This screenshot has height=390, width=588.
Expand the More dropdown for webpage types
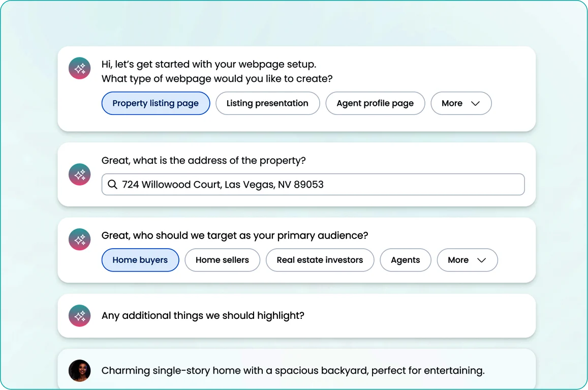pos(460,103)
